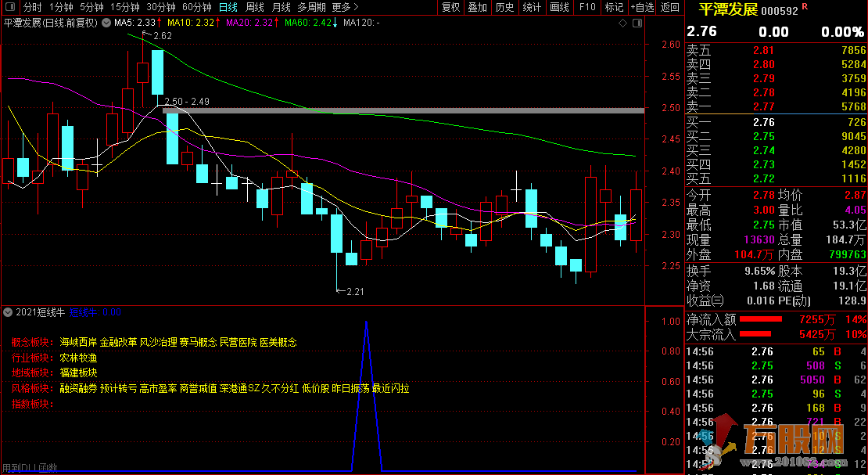Open F10 company info
868x475 pixels.
click(x=586, y=7)
